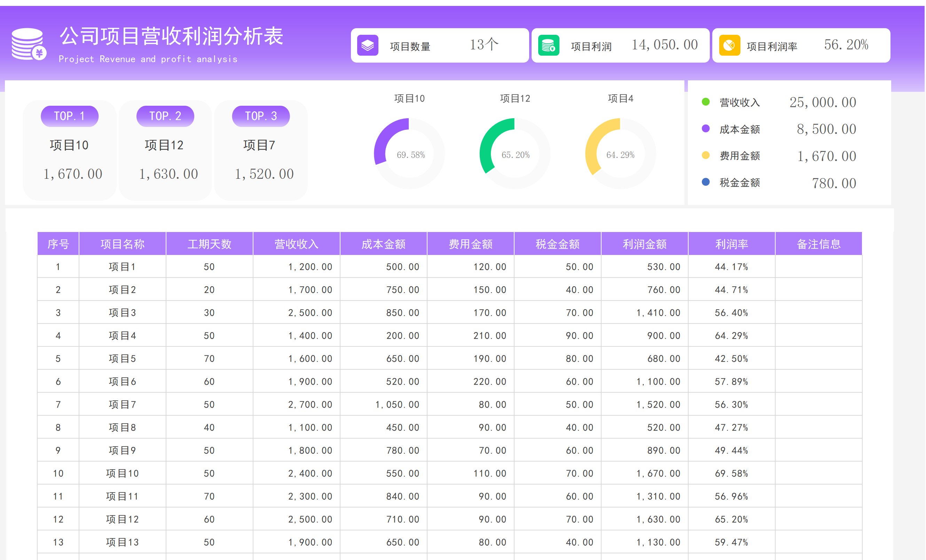926x560 pixels.
Task: Click the empty 备注信息 cell for 项目1
Action: [818, 267]
